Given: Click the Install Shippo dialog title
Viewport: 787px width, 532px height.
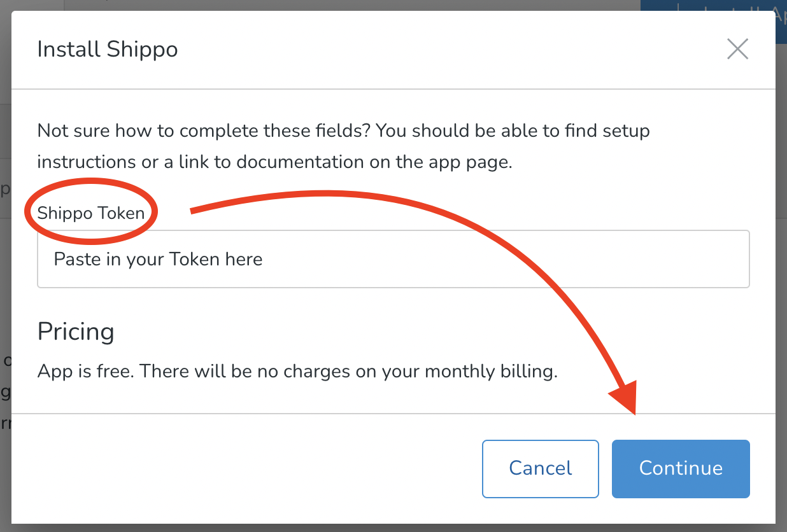Looking at the screenshot, I should pos(107,49).
